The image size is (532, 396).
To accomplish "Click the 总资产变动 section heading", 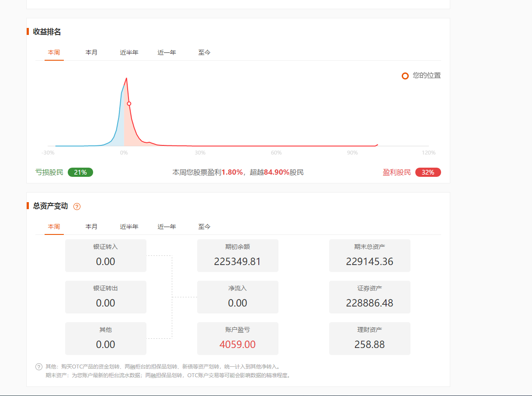I will pos(50,206).
